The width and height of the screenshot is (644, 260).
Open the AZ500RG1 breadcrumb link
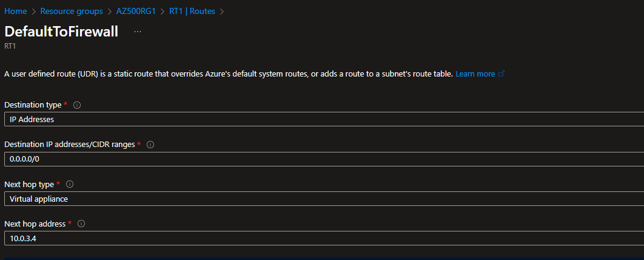point(136,11)
